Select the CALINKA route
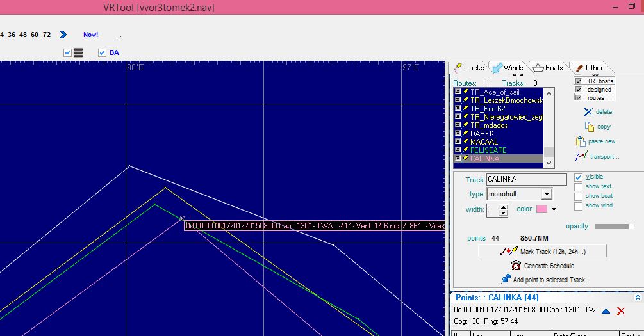The width and height of the screenshot is (644, 336). tap(484, 158)
